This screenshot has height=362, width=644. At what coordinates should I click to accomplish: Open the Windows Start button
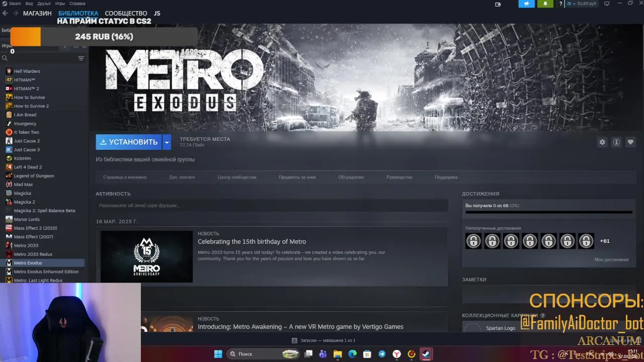218,354
